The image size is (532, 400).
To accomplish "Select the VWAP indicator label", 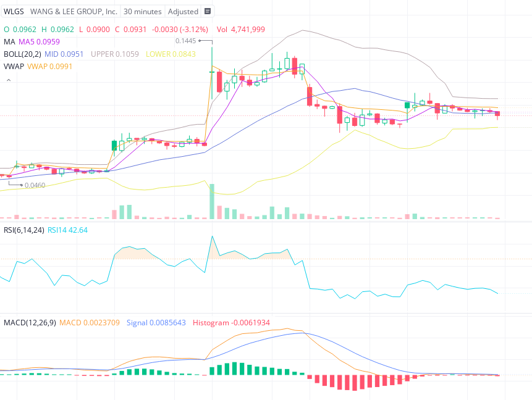I will coord(14,67).
